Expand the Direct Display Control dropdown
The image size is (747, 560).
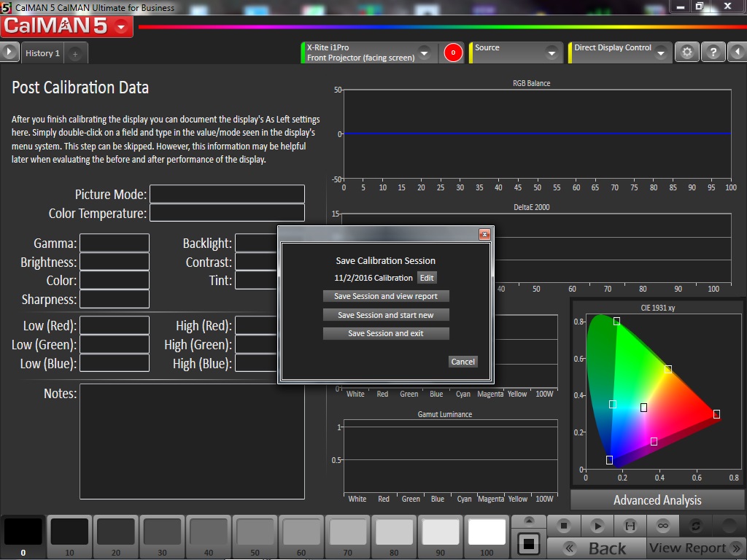[x=660, y=53]
